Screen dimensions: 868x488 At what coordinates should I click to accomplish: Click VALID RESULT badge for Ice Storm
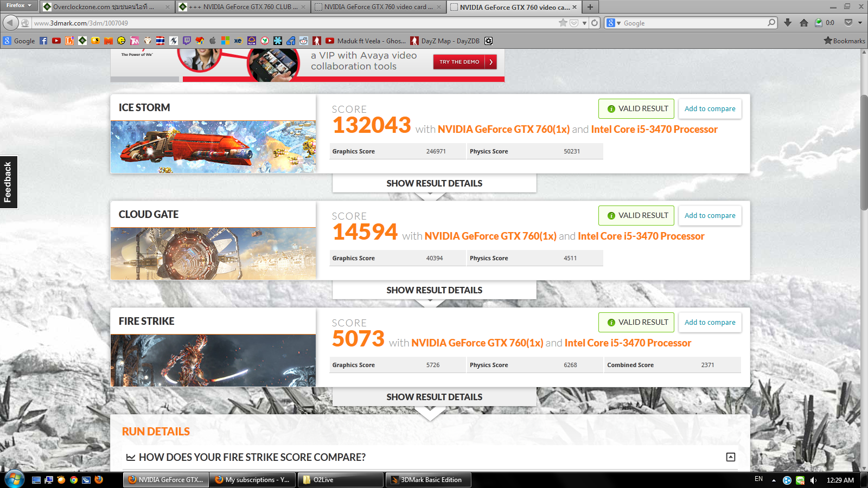tap(636, 108)
